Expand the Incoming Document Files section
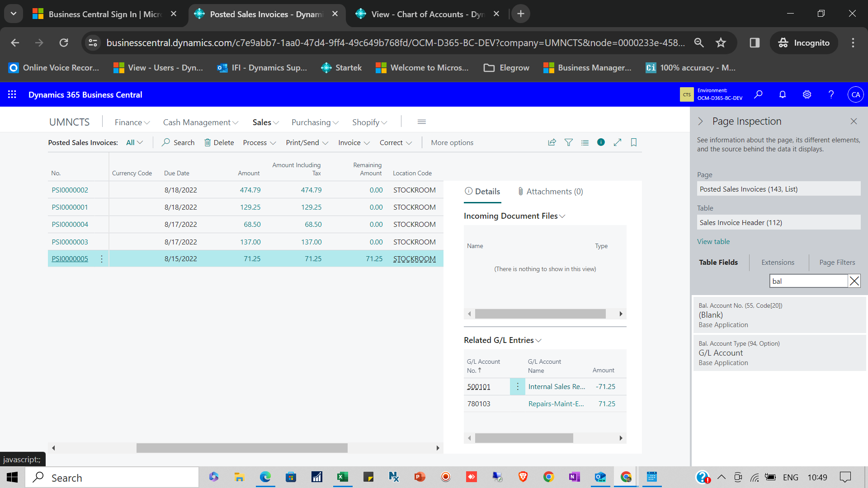 pos(562,216)
